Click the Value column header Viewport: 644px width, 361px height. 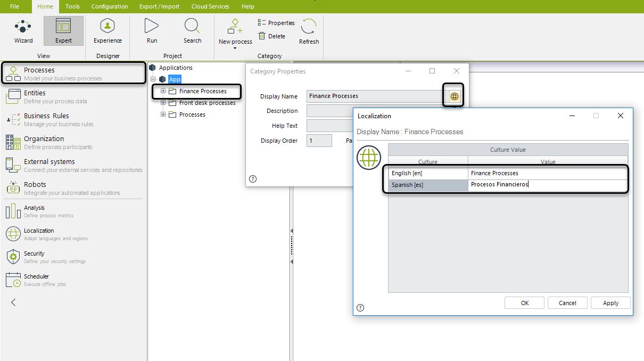coord(548,161)
